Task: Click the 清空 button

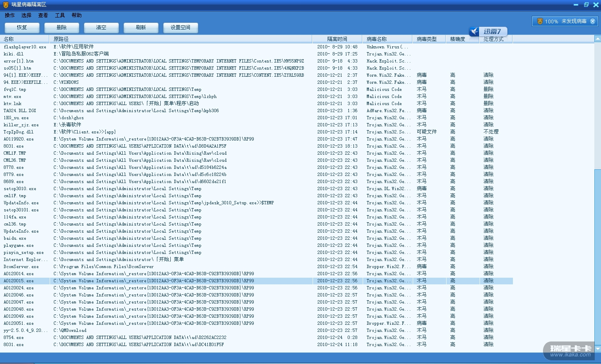Action: 101,28
